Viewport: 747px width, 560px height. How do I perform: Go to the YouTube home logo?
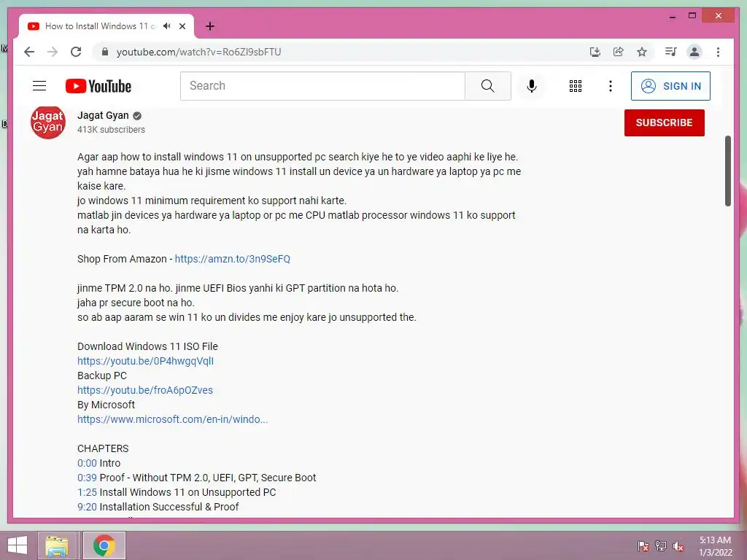click(x=98, y=86)
